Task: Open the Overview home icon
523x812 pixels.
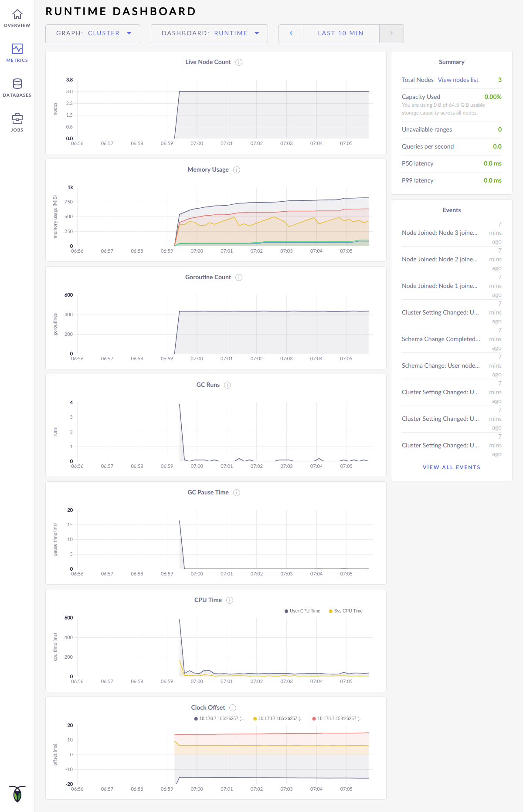Action: coord(17,15)
